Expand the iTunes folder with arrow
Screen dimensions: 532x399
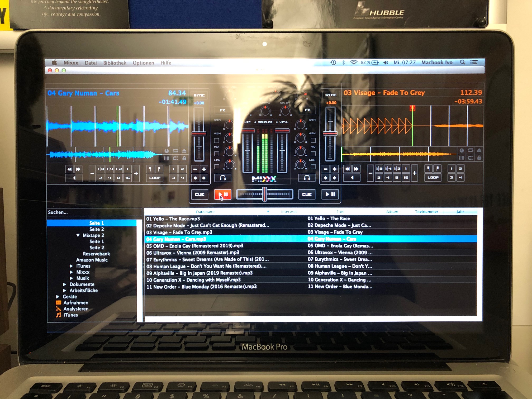(x=71, y=266)
